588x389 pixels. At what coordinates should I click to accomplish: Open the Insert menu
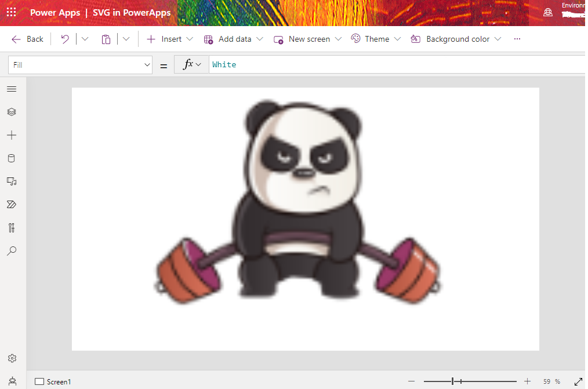pyautogui.click(x=165, y=39)
